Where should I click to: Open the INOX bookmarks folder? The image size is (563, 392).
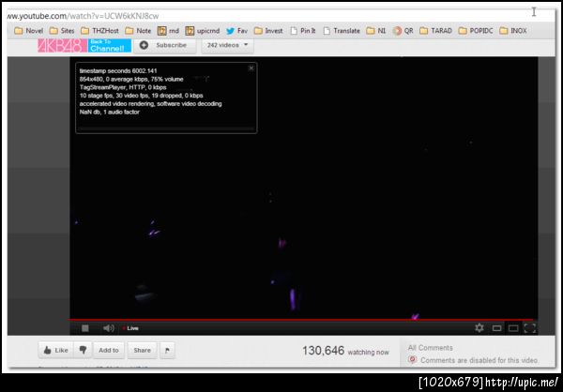click(x=513, y=31)
